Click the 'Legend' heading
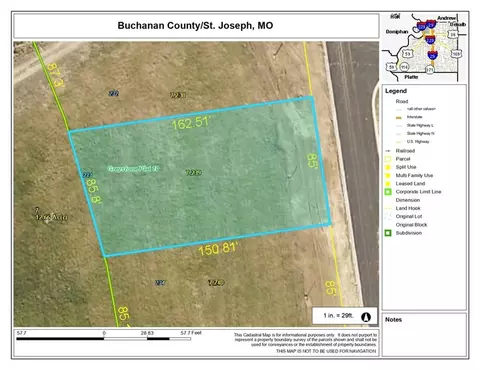Viewport: 480px width, 370px height. coord(396,91)
